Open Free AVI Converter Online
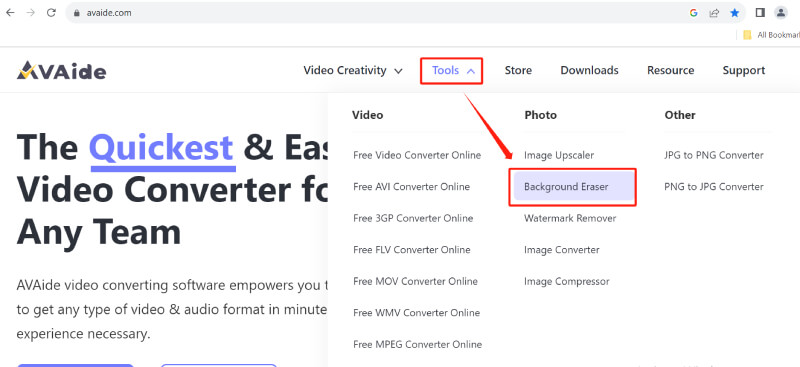This screenshot has width=800, height=367. tap(411, 187)
